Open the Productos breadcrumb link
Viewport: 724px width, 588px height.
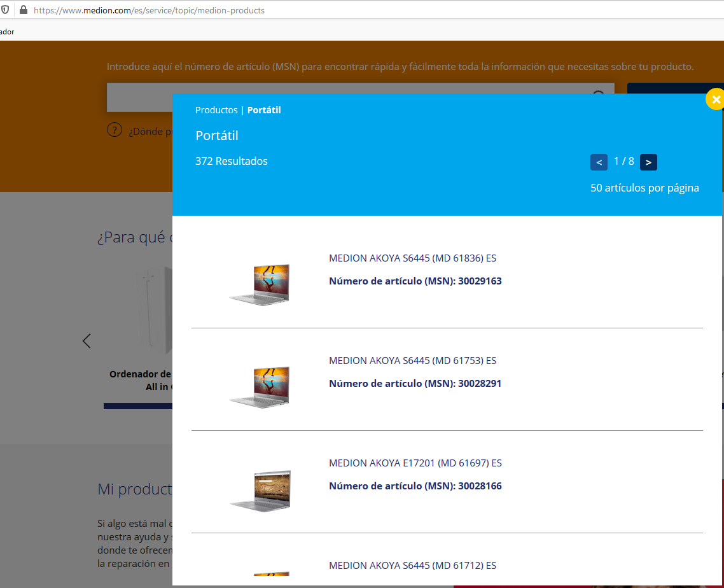[216, 110]
